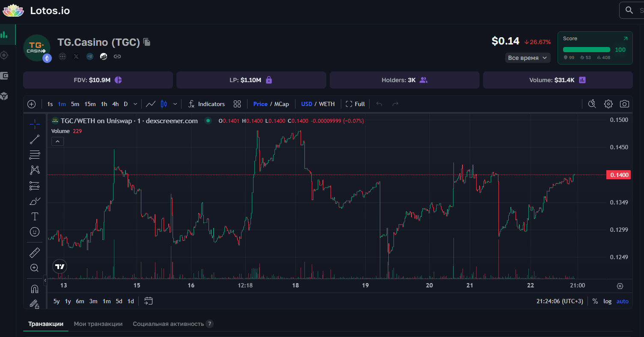Viewport: 644px width, 337px height.
Task: Enable magnet mode for drawings
Action: pyautogui.click(x=35, y=289)
